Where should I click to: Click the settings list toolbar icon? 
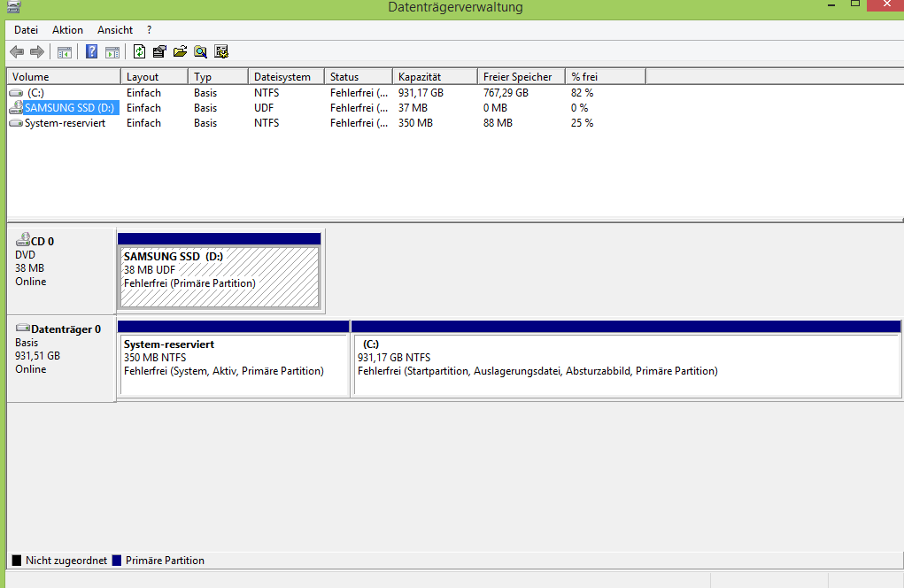point(221,51)
